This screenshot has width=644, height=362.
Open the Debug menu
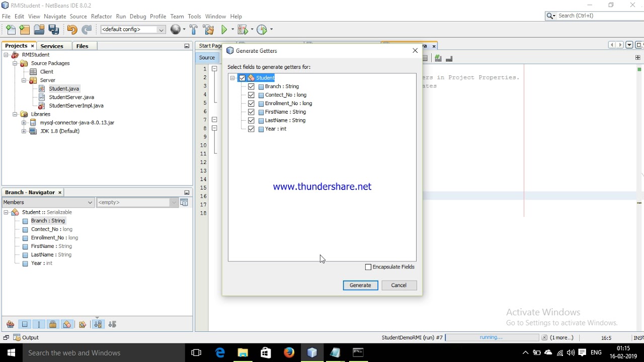[138, 16]
